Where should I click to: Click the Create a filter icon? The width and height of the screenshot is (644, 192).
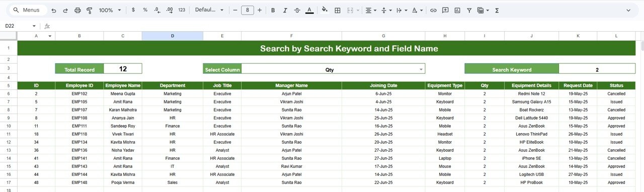click(469, 10)
